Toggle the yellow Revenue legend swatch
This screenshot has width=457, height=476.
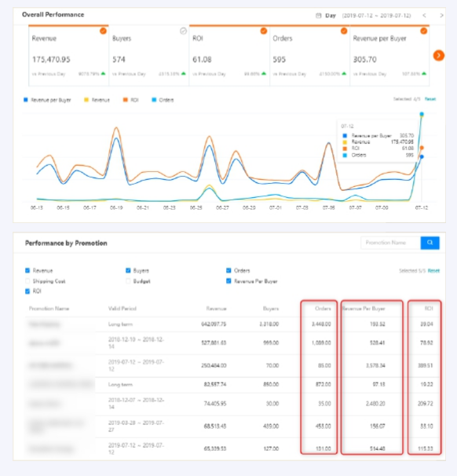click(x=86, y=100)
